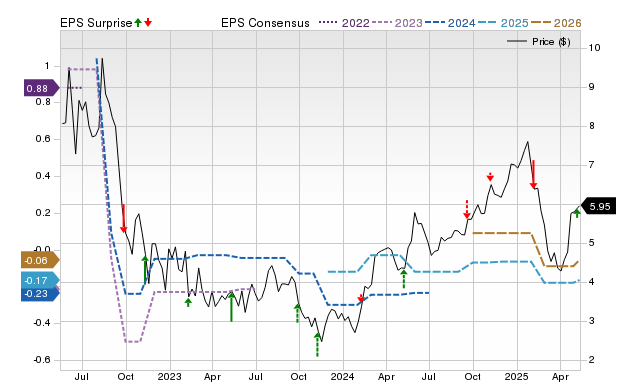Viewport: 640px width, 382px height.
Task: Click the red down arrow beside EPS Surprise
Action: 148,23
